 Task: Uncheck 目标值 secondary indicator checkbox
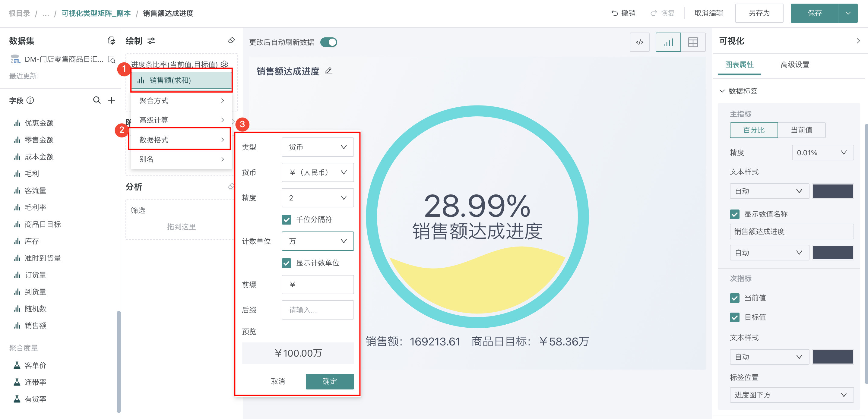pyautogui.click(x=735, y=317)
